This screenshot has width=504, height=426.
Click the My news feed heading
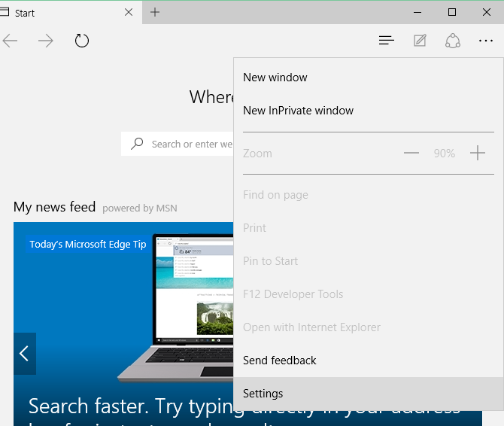tap(54, 207)
